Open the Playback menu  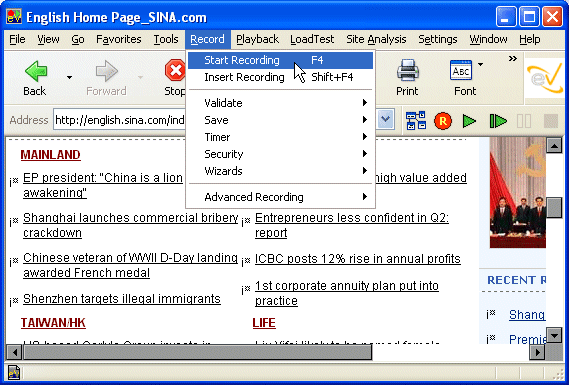[x=257, y=39]
